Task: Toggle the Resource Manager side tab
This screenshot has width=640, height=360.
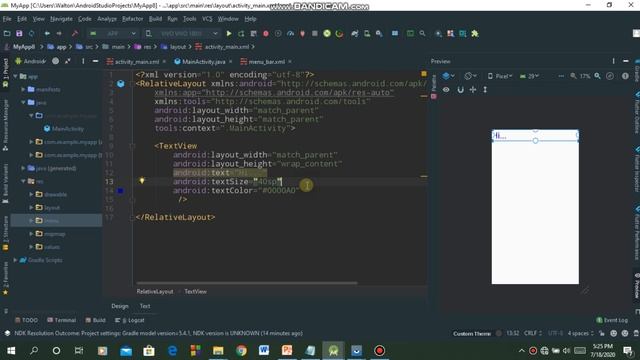Action: [5, 124]
